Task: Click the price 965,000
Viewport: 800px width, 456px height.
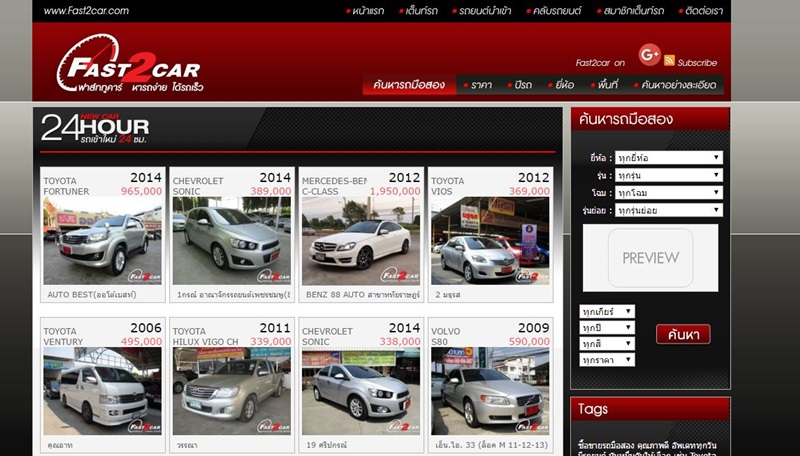Action: 141,191
